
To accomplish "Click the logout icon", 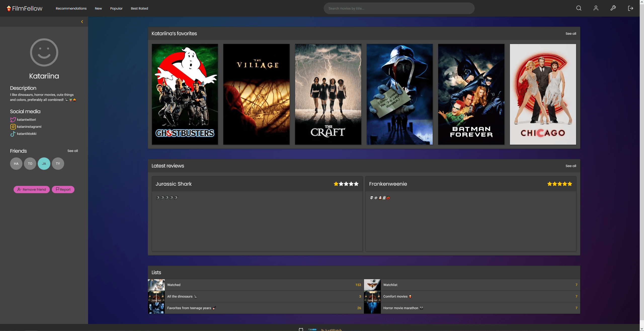I will (x=630, y=8).
